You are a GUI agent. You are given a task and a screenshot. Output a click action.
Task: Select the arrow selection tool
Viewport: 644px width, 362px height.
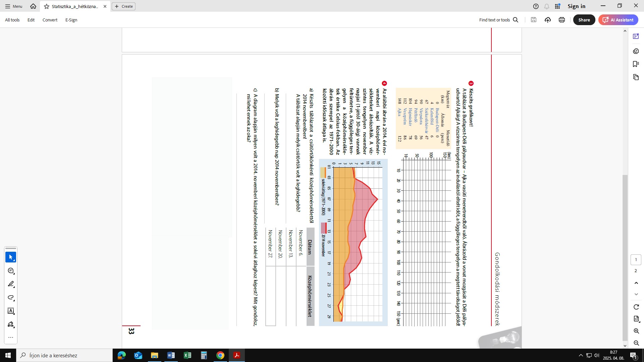11,257
